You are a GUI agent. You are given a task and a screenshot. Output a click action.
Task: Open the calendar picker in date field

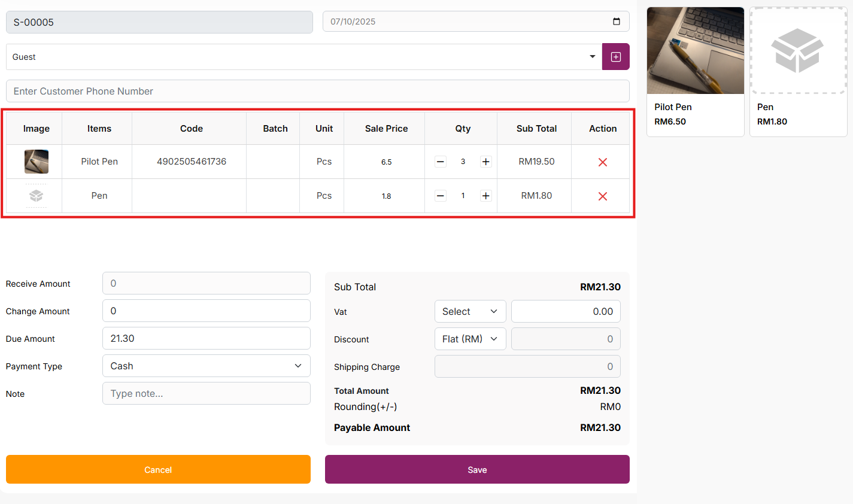coord(616,22)
